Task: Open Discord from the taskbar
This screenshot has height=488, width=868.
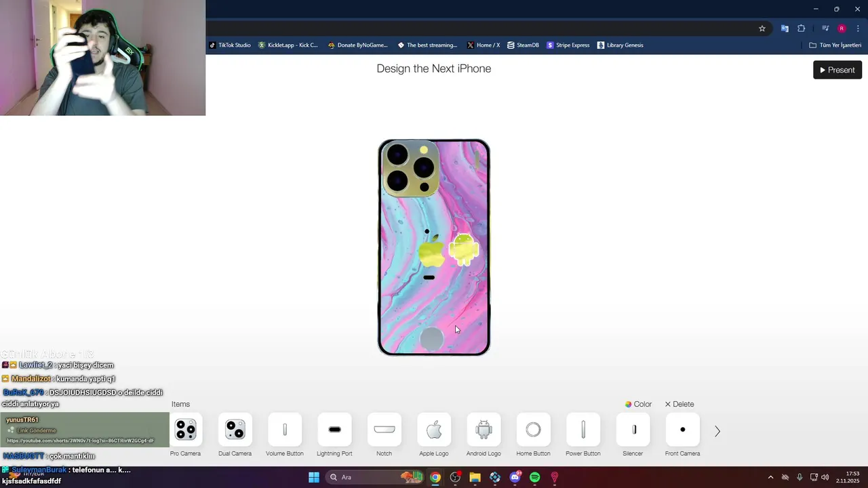Action: click(x=515, y=477)
